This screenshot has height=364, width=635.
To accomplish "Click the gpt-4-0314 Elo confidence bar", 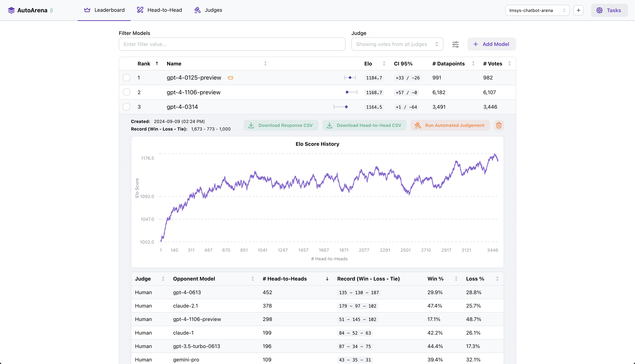I will tap(341, 107).
